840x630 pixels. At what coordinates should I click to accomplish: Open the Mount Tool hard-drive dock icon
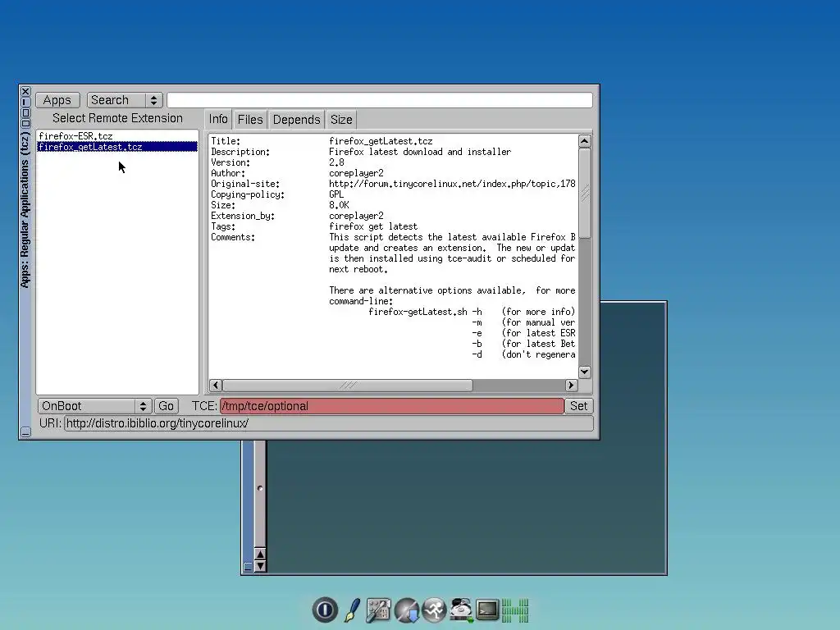(x=461, y=610)
